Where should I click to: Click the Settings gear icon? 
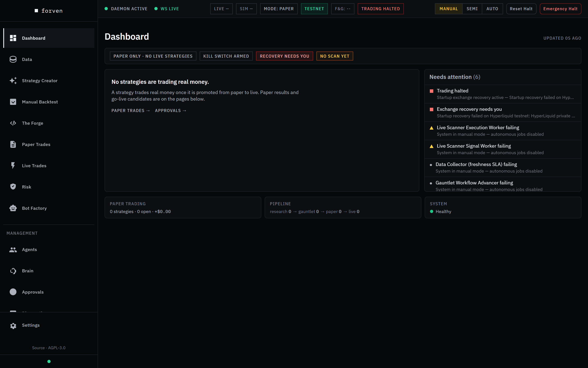(x=13, y=325)
